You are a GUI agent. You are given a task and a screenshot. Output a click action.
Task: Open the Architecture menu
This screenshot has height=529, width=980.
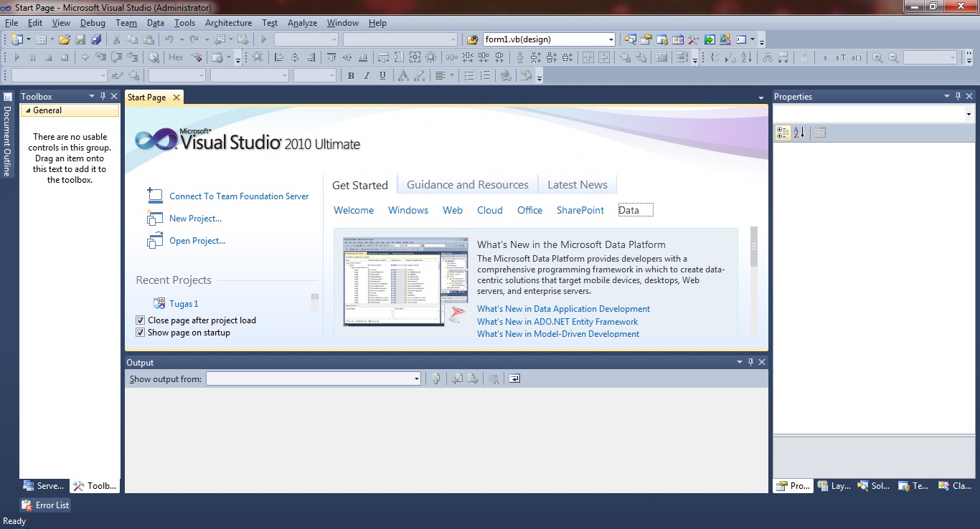(x=228, y=23)
